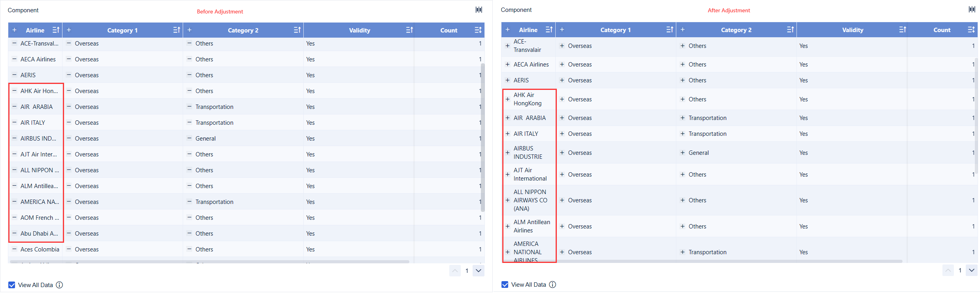Expand AHK Air HongKong row in After Adjustment
Viewport: 980px width, 295px height.
[x=507, y=99]
